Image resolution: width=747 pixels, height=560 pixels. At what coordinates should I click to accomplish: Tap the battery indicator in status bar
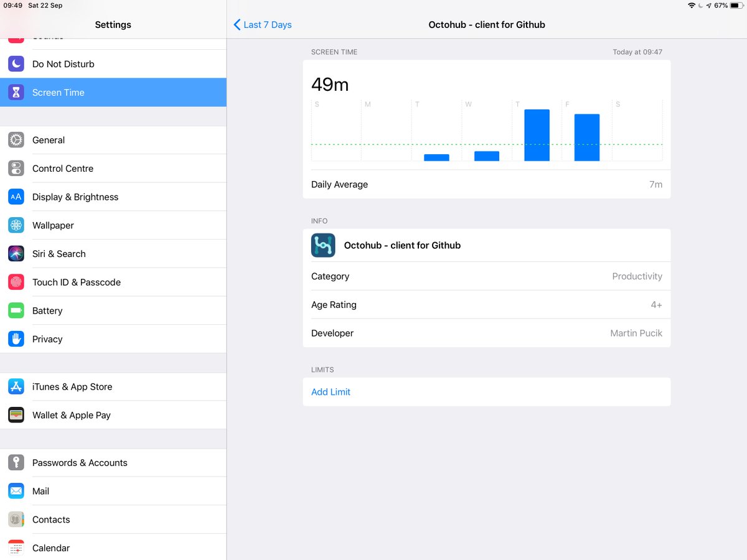point(736,6)
